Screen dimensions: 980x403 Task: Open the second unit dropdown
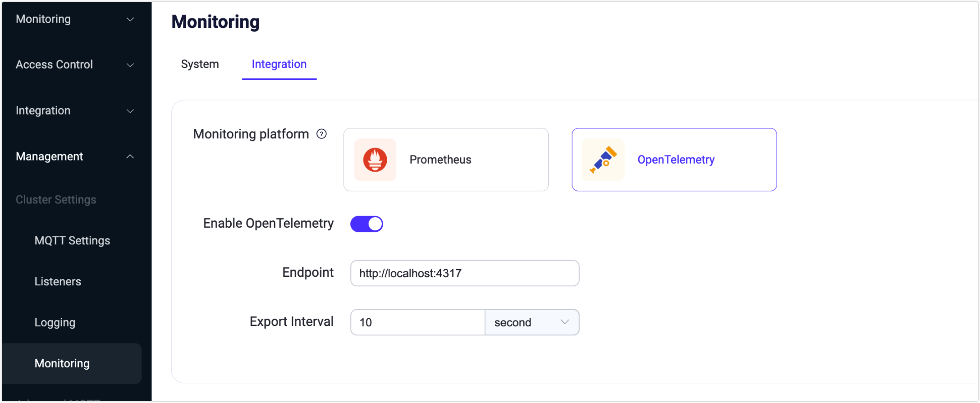(x=532, y=322)
